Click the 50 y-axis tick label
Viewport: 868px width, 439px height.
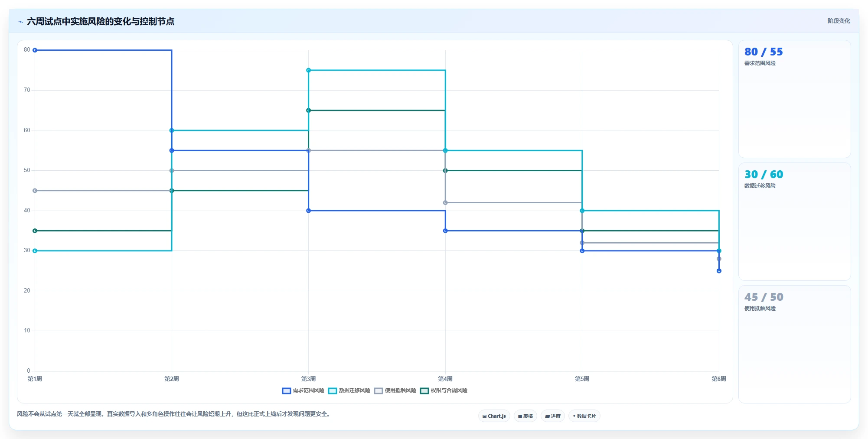point(27,170)
